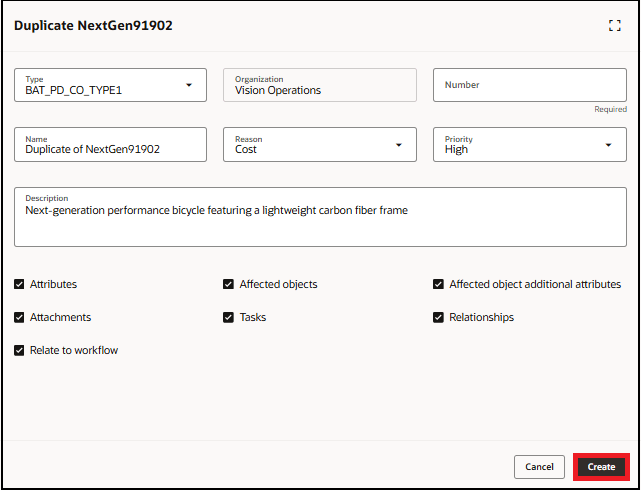Screen dimensions: 641x490
Task: Turn off Relate to workflow
Action: coord(20,350)
